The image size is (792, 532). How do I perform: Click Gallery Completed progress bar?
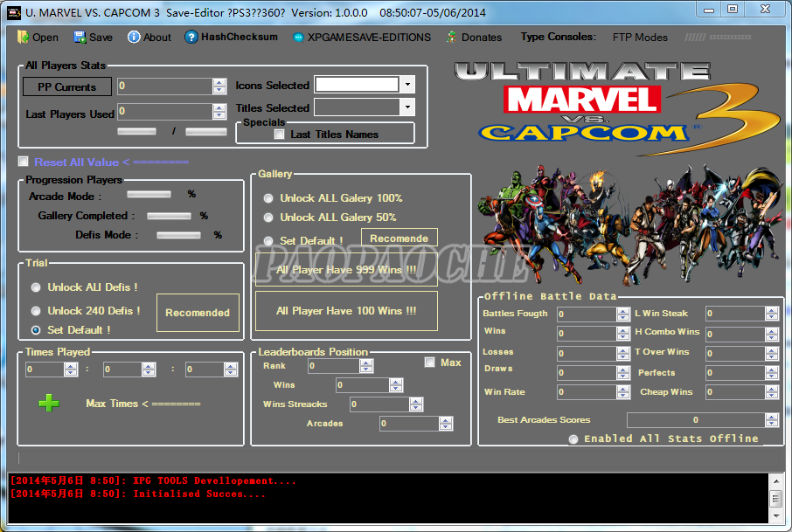click(x=170, y=216)
